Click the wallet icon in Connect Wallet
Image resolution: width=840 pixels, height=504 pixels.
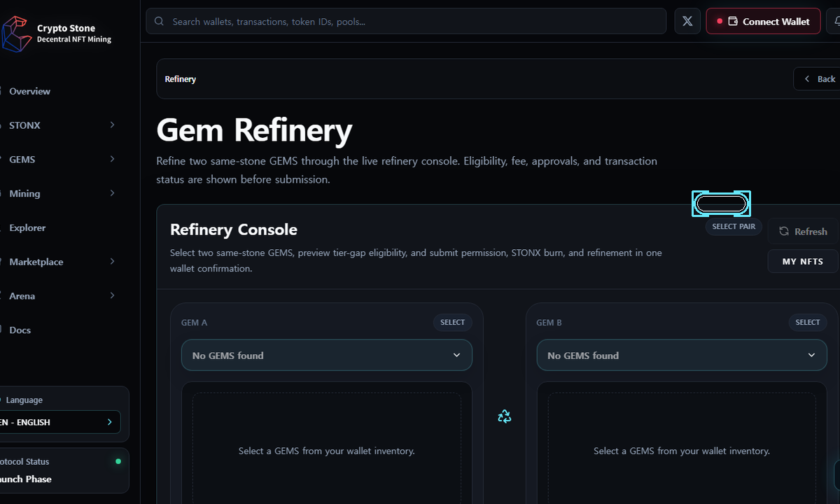pyautogui.click(x=733, y=22)
